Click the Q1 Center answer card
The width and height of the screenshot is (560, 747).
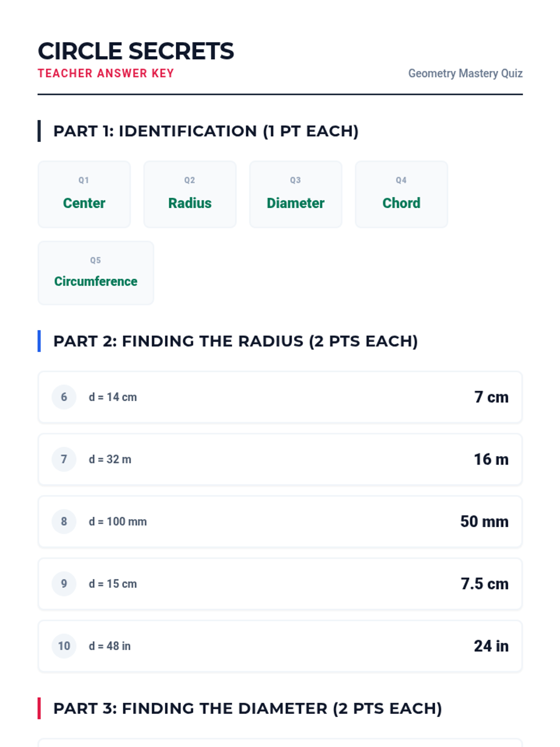pyautogui.click(x=84, y=194)
